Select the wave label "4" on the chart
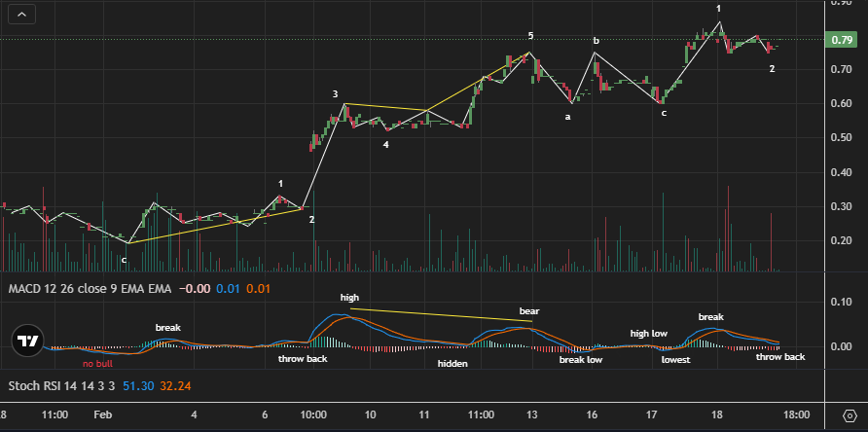The image size is (868, 432). click(x=386, y=145)
